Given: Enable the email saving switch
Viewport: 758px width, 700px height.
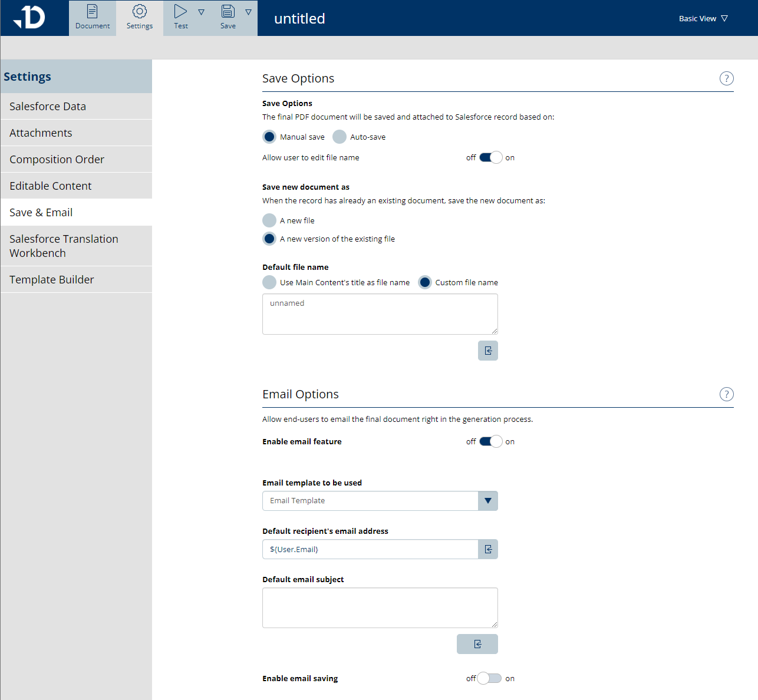Looking at the screenshot, I should pyautogui.click(x=489, y=678).
